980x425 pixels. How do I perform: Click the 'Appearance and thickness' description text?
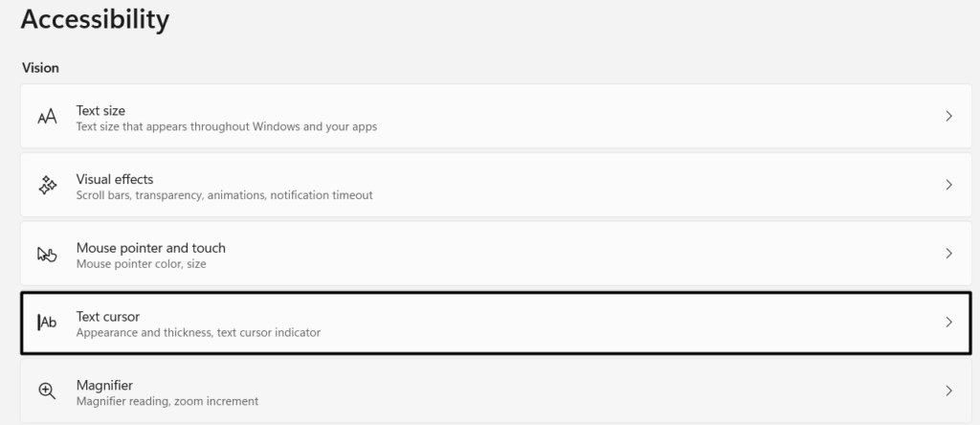198,333
